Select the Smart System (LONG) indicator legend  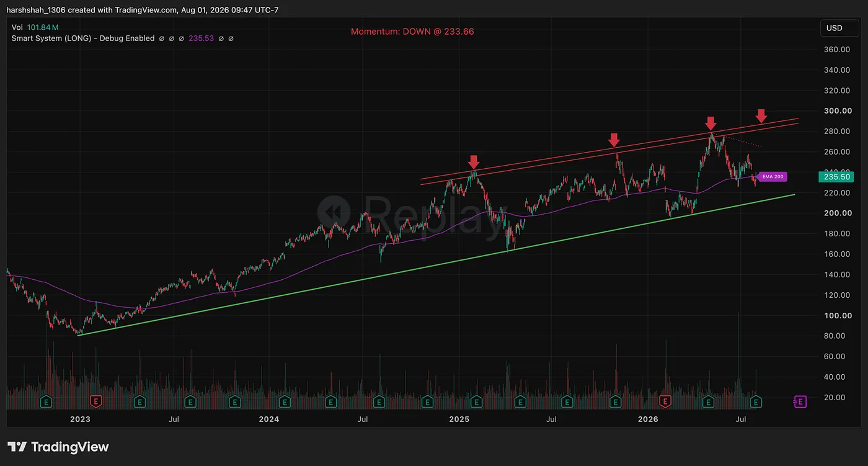click(x=83, y=38)
